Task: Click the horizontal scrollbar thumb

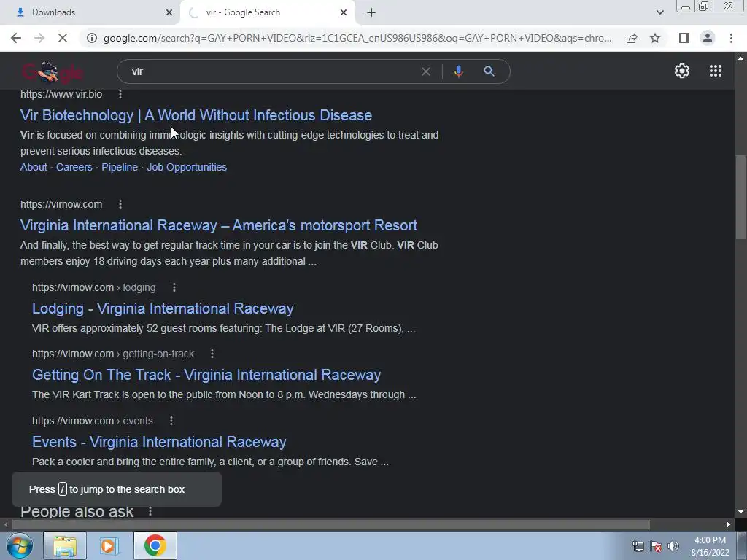Action: coord(331,525)
